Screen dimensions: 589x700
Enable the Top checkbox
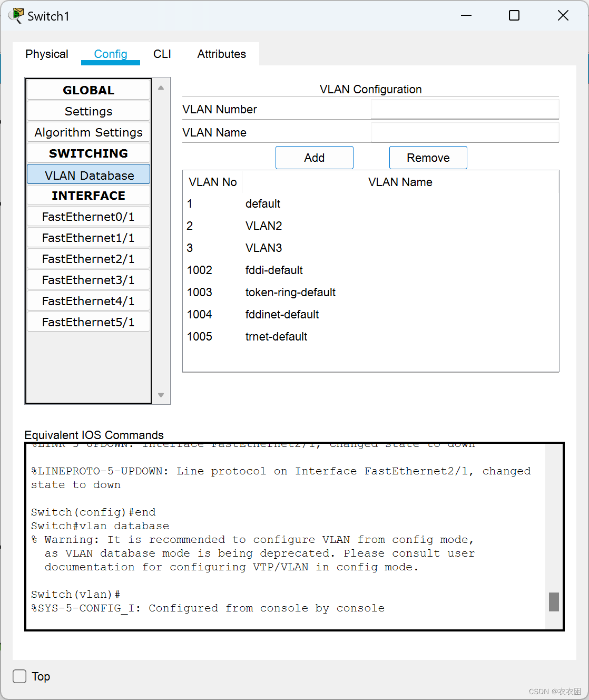point(19,676)
